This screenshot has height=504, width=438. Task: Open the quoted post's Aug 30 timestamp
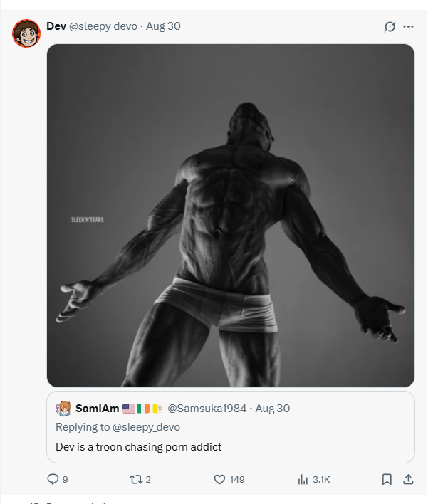pos(272,408)
